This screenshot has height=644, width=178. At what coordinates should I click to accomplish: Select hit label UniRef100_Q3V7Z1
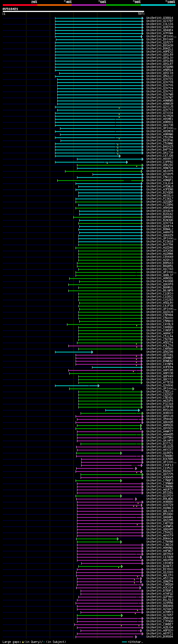point(160,79)
